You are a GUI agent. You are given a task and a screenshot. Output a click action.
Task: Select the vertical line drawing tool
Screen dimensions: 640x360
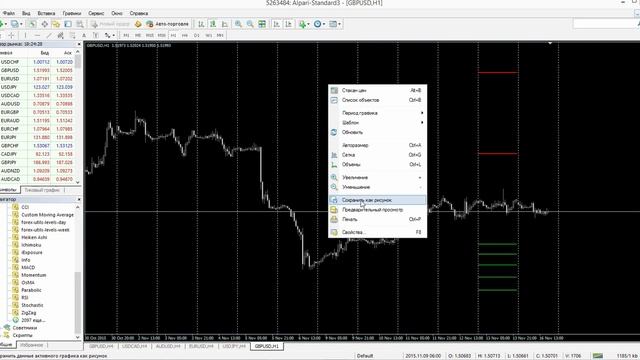25,36
